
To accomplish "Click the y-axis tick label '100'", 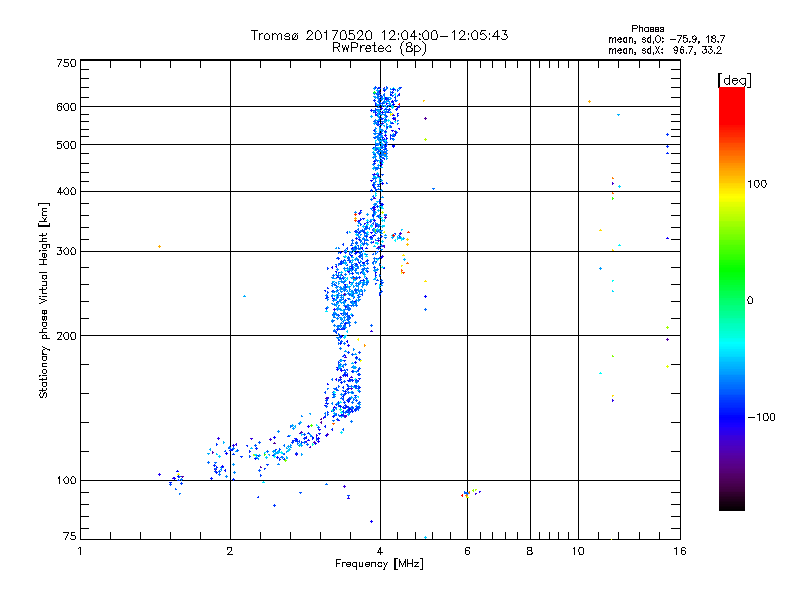I will point(66,480).
